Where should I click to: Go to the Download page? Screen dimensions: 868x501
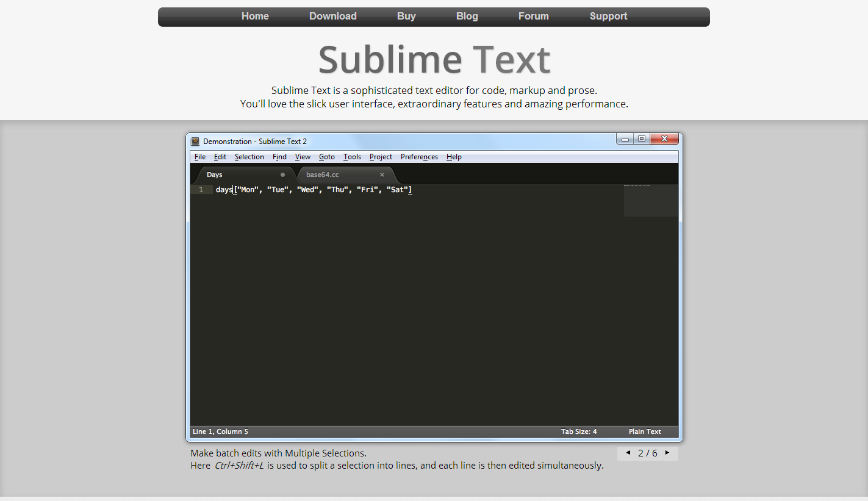[x=333, y=16]
